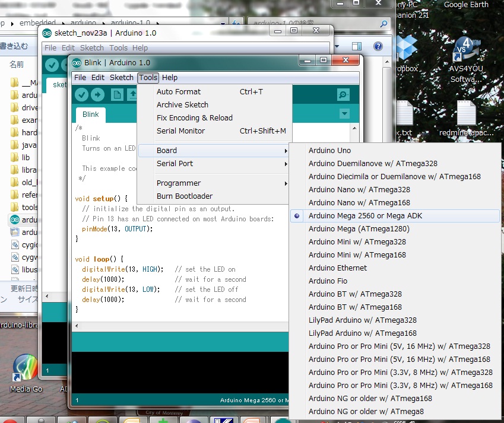Select Arduino Mega 2560 or Mega ADK
Image resolution: width=504 pixels, height=423 pixels.
pyautogui.click(x=365, y=216)
